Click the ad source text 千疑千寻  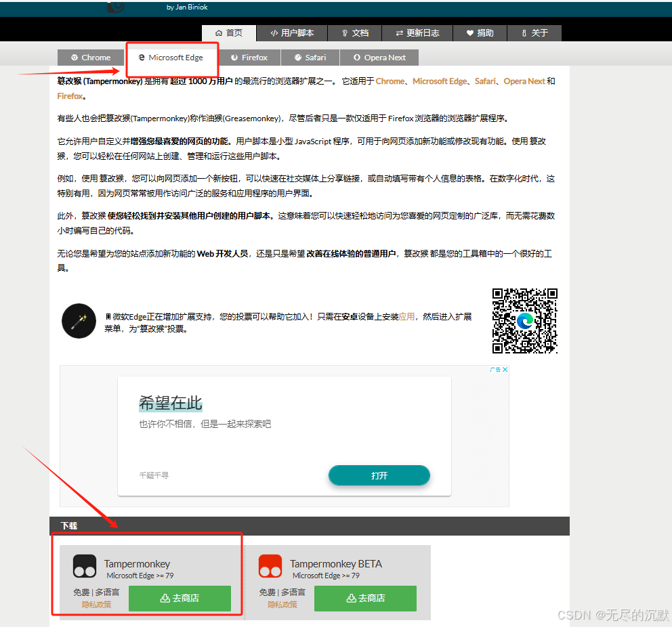pyautogui.click(x=154, y=475)
